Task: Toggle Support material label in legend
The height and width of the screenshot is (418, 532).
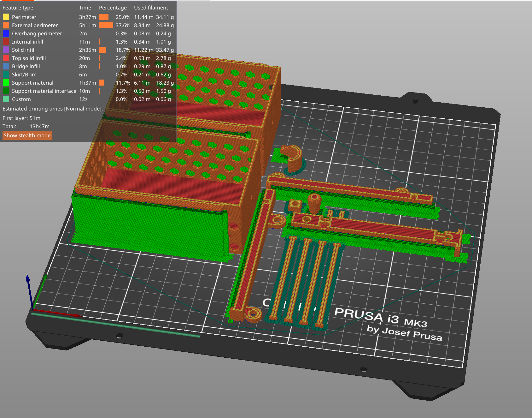Action: pos(32,83)
